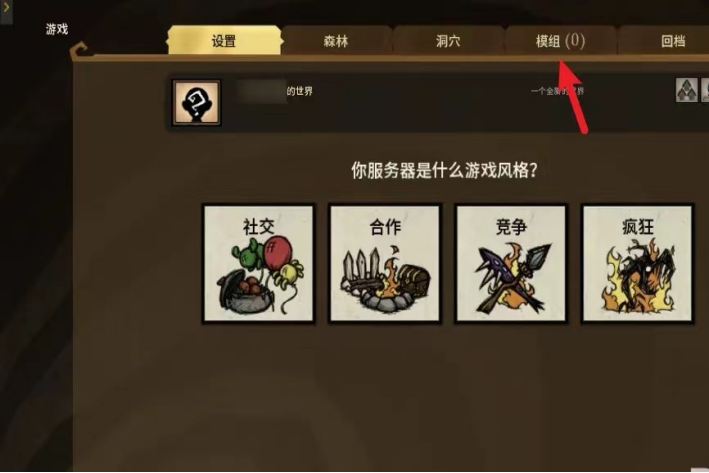Screen dimensions: 709x473
Task: Choose the burning monster madness card
Action: (x=637, y=264)
